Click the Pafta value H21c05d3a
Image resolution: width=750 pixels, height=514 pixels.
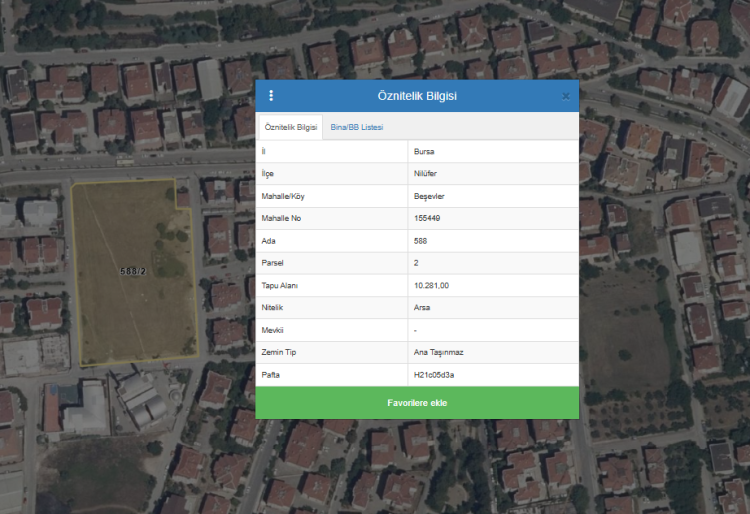(x=434, y=375)
